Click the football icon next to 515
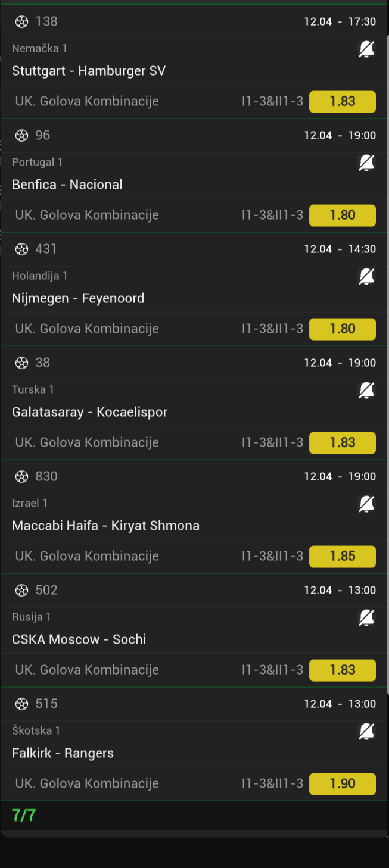 pos(22,704)
